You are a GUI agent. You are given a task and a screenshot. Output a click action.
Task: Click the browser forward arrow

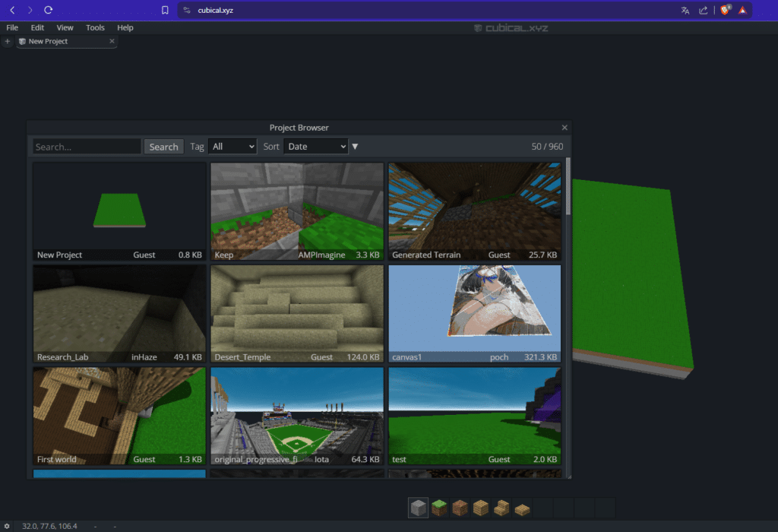[x=30, y=10]
